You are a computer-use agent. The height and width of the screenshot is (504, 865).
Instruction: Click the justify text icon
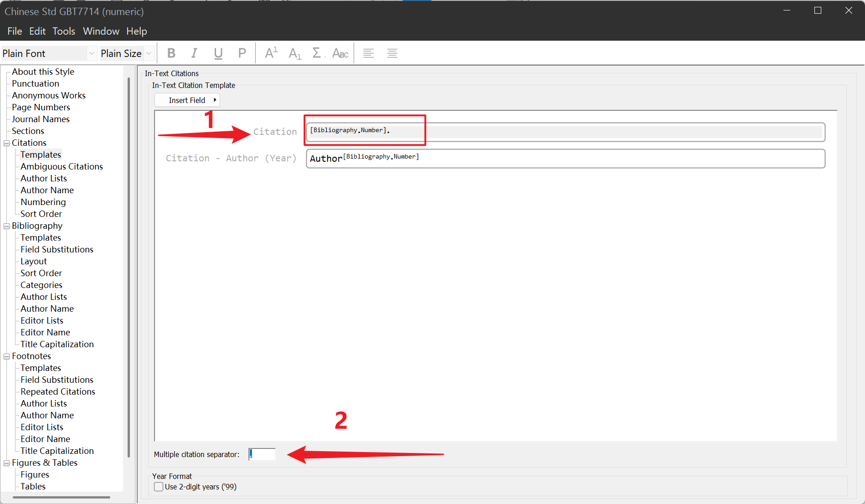pyautogui.click(x=392, y=53)
